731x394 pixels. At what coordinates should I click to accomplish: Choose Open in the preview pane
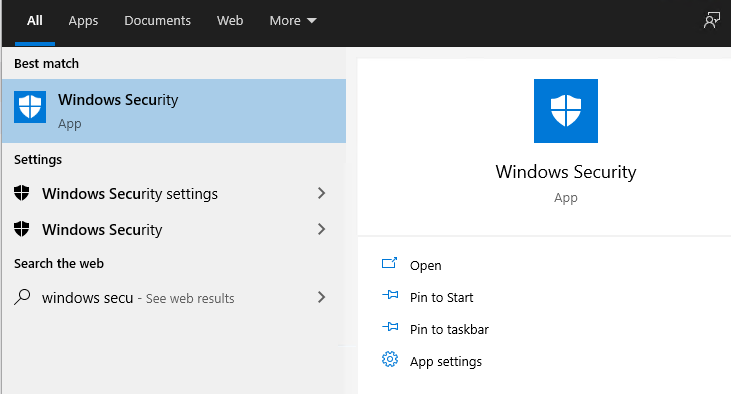point(425,265)
